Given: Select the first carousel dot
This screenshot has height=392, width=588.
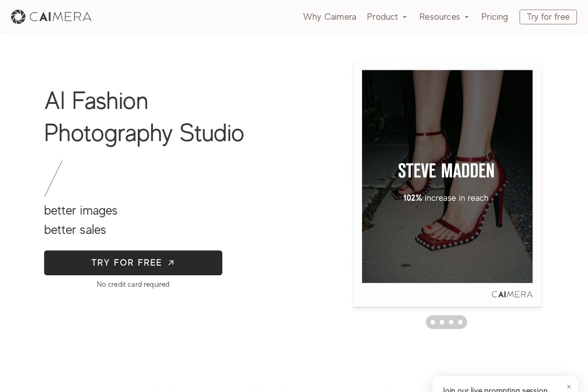Looking at the screenshot, I should tap(433, 322).
